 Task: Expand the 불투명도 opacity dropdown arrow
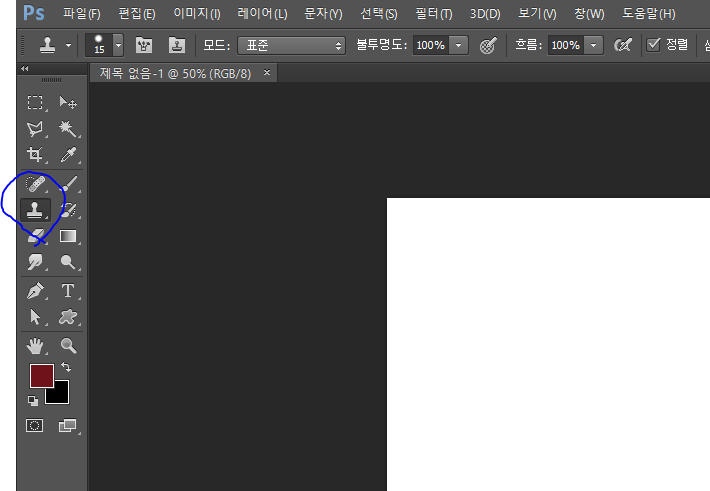[459, 45]
